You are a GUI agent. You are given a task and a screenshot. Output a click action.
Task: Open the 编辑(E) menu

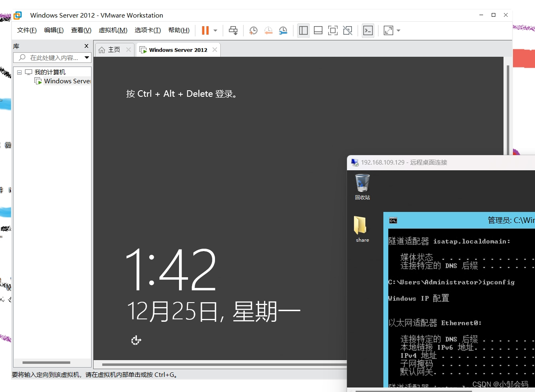tap(54, 30)
